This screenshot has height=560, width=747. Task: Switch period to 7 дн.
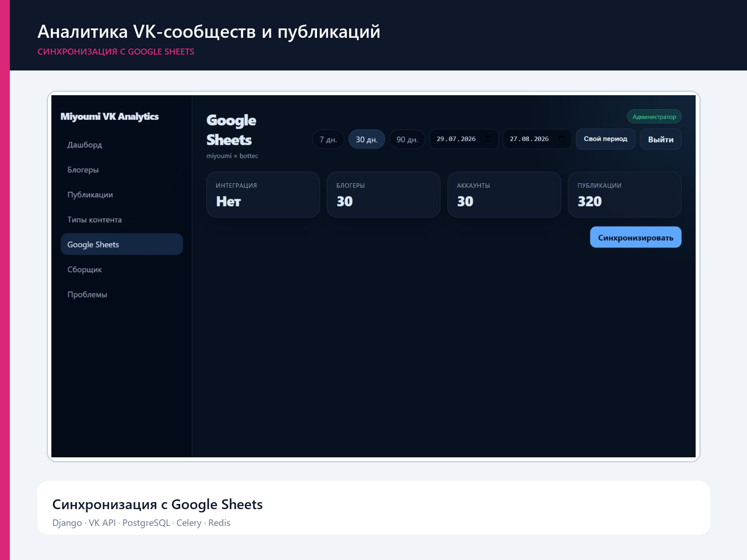328,140
